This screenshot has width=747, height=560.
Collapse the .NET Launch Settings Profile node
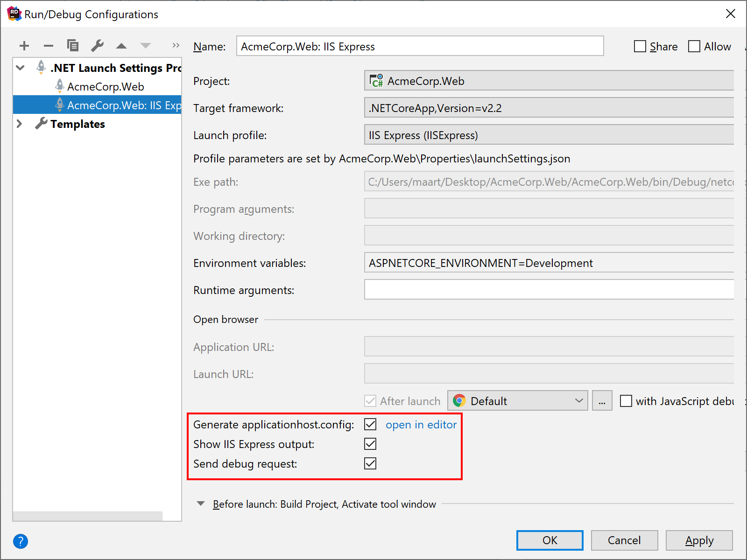20,68
